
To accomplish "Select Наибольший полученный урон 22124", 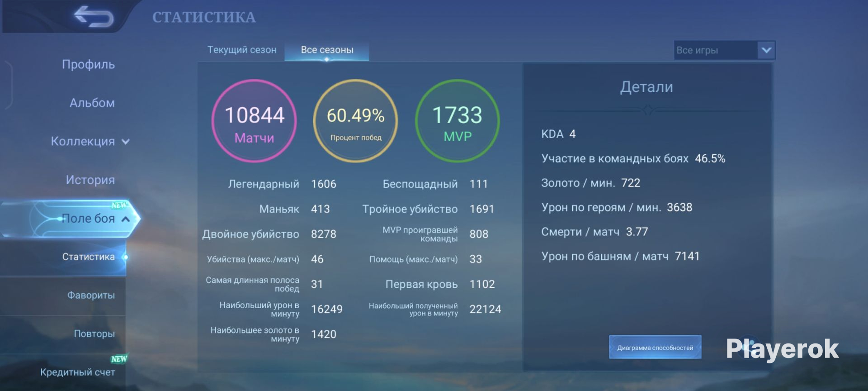I will [486, 309].
